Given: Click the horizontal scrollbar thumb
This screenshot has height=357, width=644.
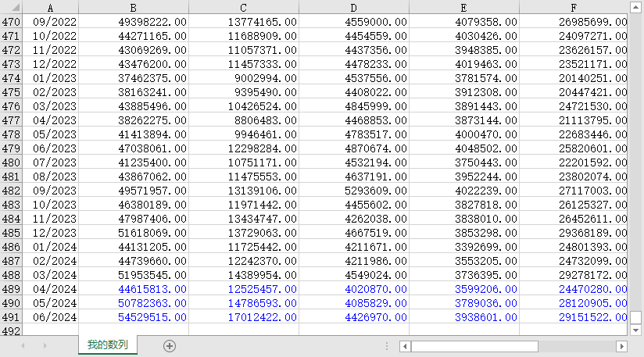Looking at the screenshot, I should coord(474,346).
